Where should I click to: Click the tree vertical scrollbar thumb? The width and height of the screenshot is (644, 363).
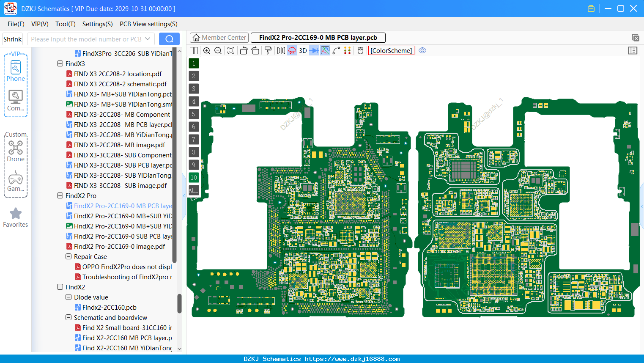coord(179,304)
